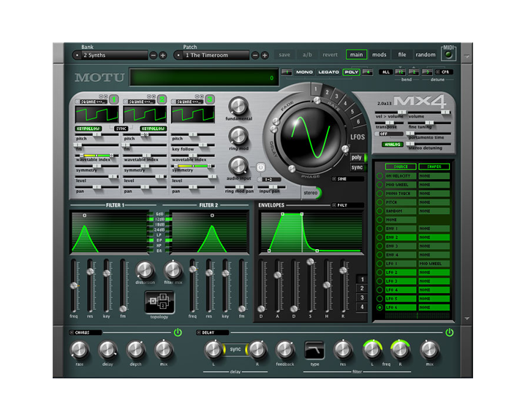Click the delay mix knob
The image size is (525, 420).
click(x=429, y=349)
